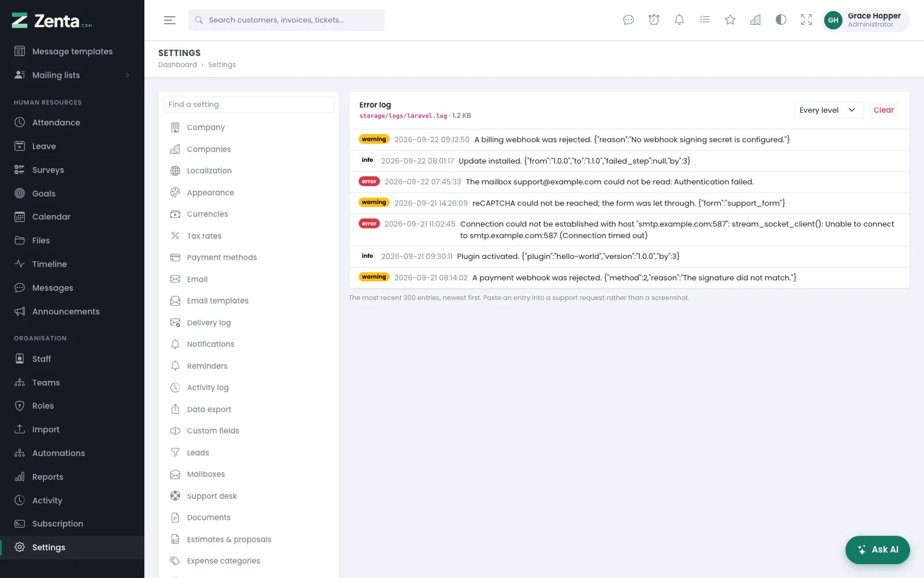Open Subscription in the sidebar
Viewport: 924px width, 578px height.
coord(72,524)
